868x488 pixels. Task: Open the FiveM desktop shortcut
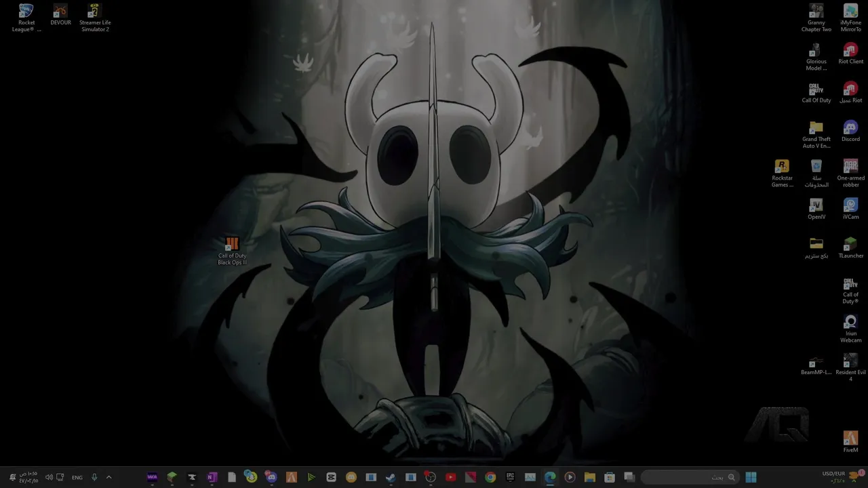[x=850, y=442]
